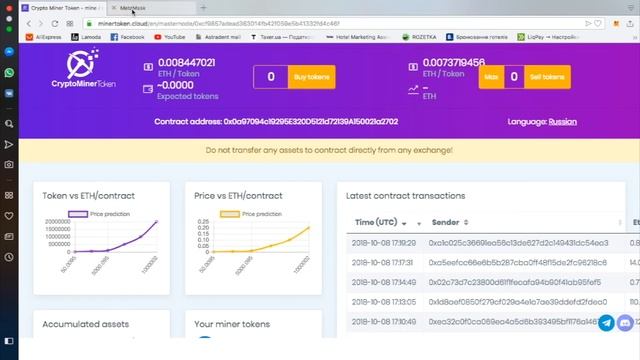Click the Token vs ETH/contract chart title
Viewport: 640px width, 360px height.
pyautogui.click(x=89, y=196)
